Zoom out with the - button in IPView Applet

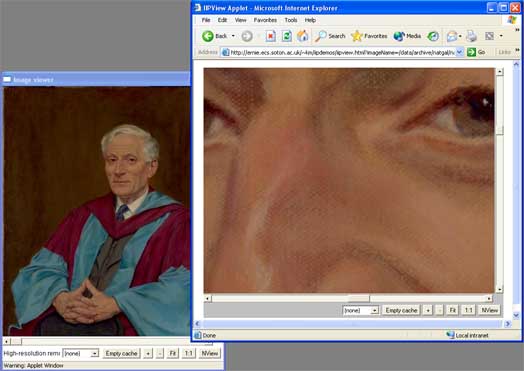point(440,311)
